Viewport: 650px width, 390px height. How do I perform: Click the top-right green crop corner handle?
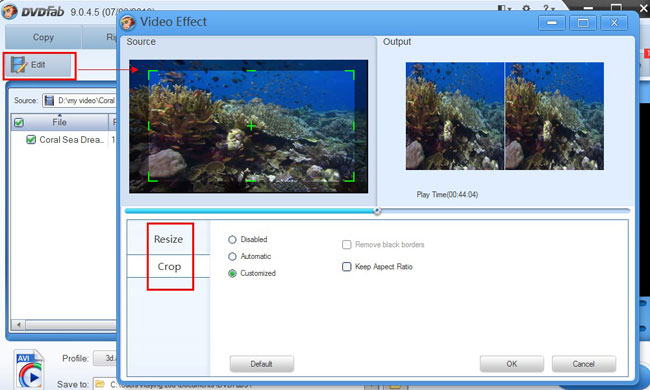350,74
